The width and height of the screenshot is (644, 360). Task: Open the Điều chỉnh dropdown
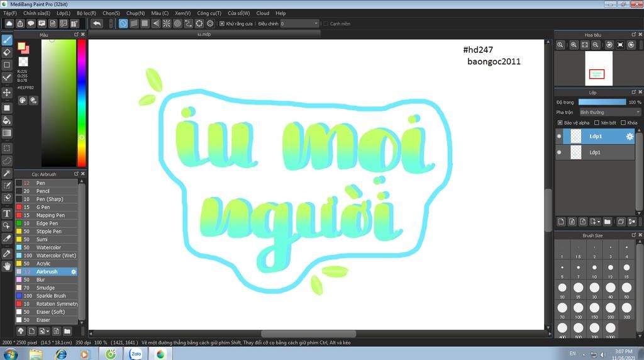(x=299, y=24)
